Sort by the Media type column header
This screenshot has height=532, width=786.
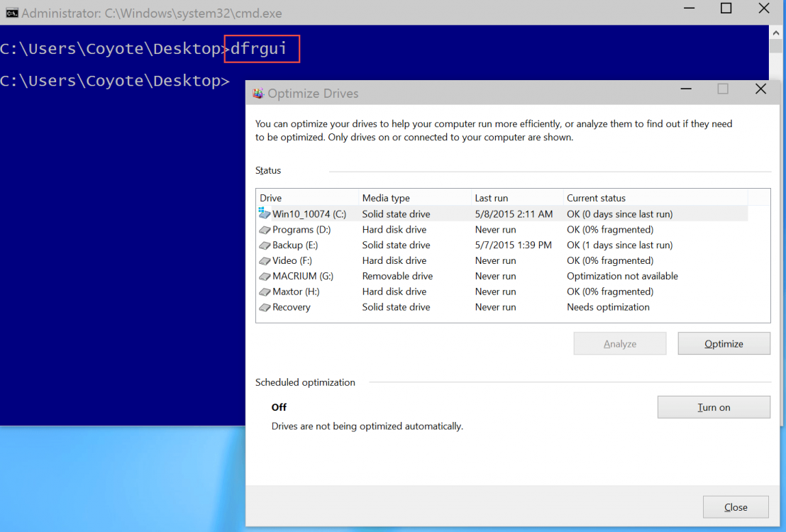pyautogui.click(x=386, y=198)
